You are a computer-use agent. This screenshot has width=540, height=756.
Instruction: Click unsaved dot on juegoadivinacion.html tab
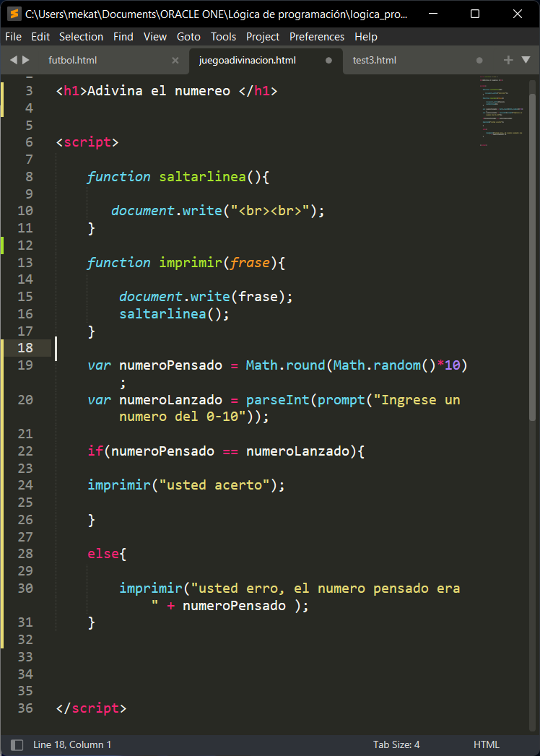click(x=328, y=61)
